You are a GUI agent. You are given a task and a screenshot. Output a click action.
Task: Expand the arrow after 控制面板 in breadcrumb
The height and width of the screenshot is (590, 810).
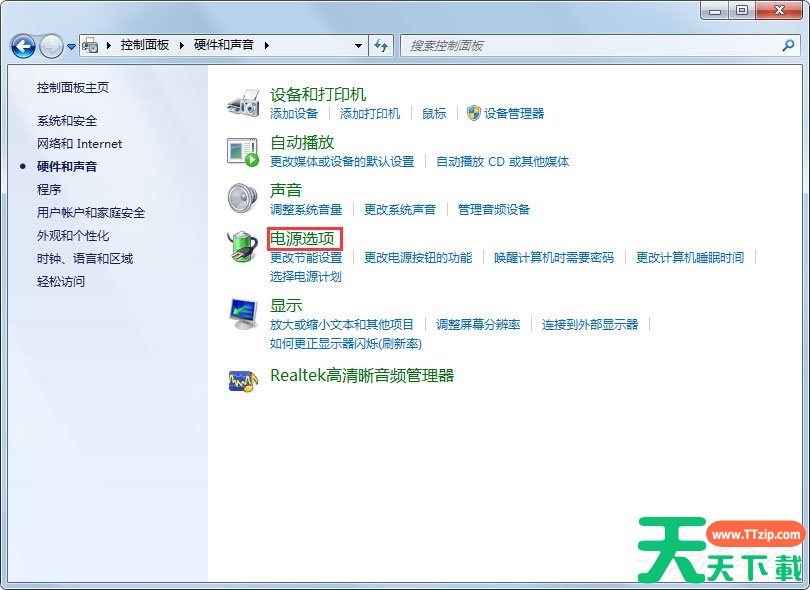pyautogui.click(x=182, y=46)
